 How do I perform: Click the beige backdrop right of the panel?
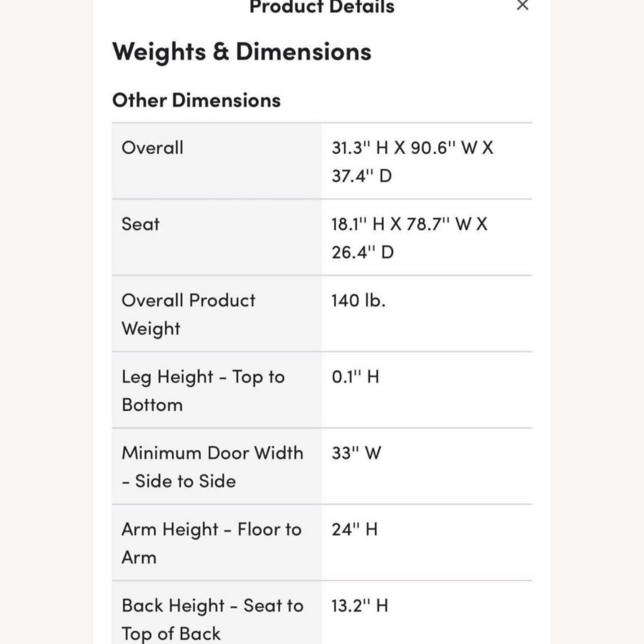[x=597, y=322]
